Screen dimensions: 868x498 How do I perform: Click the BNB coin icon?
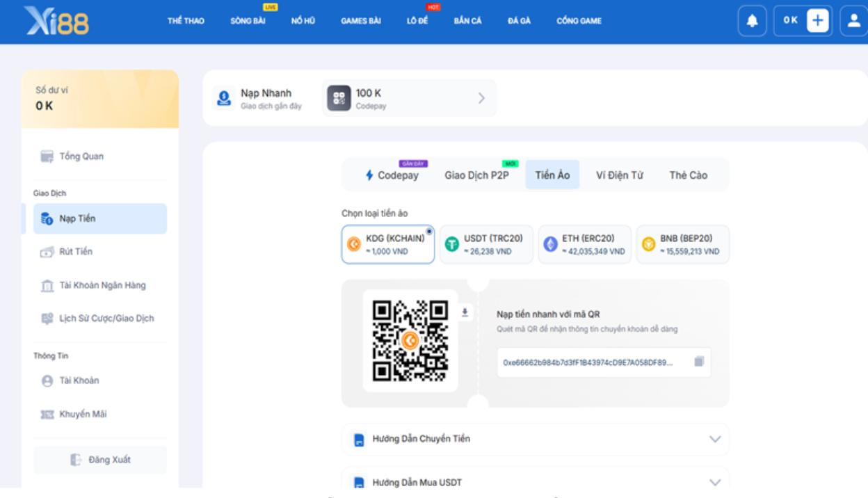point(649,244)
